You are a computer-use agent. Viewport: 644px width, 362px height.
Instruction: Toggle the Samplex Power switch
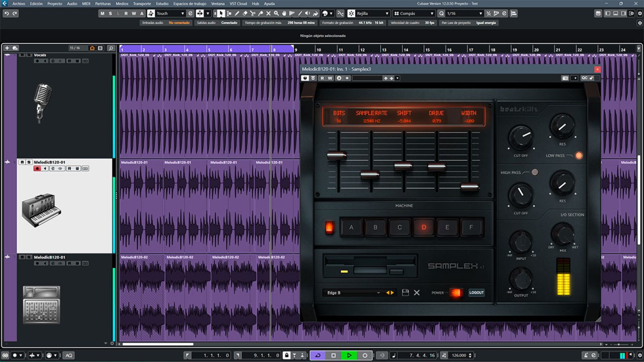pos(456,292)
